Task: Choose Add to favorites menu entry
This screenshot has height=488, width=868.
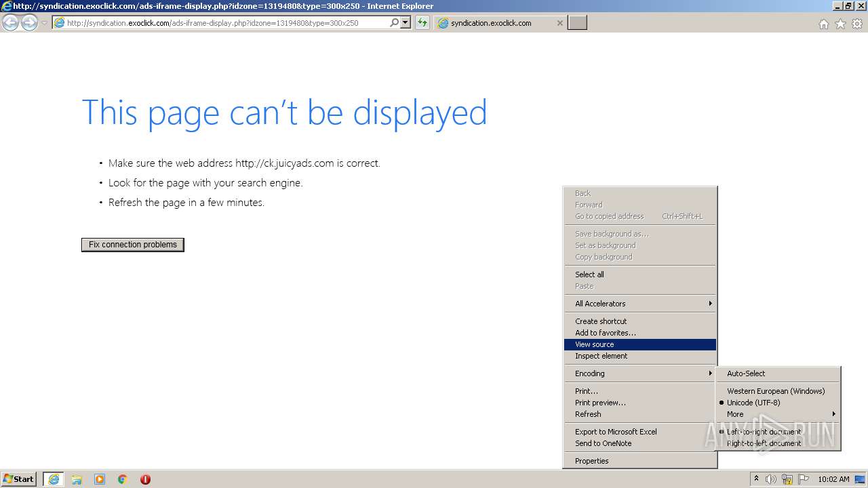Action: pos(640,333)
